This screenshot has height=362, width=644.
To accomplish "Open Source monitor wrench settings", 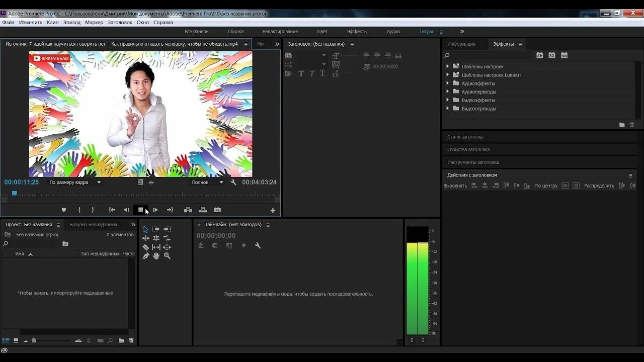I will click(233, 183).
